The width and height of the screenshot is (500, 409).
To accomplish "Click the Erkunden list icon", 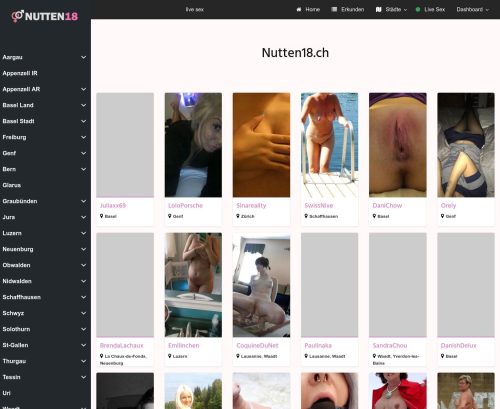I will [334, 9].
